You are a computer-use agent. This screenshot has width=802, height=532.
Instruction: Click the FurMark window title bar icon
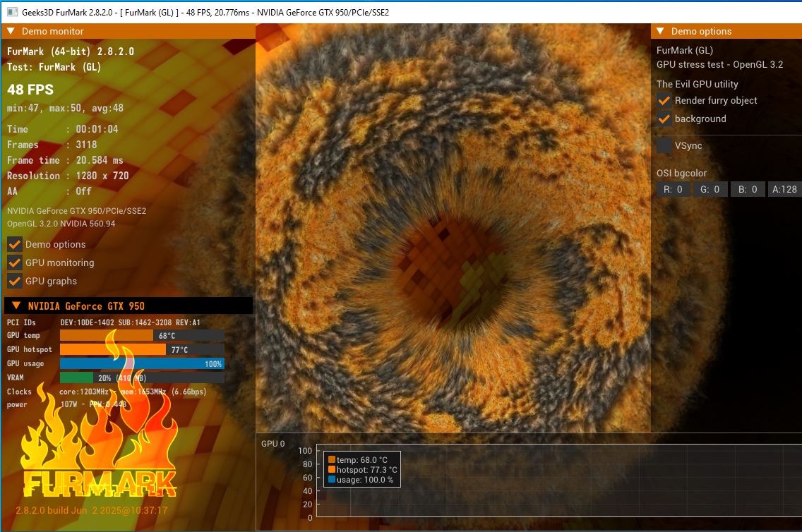12,12
